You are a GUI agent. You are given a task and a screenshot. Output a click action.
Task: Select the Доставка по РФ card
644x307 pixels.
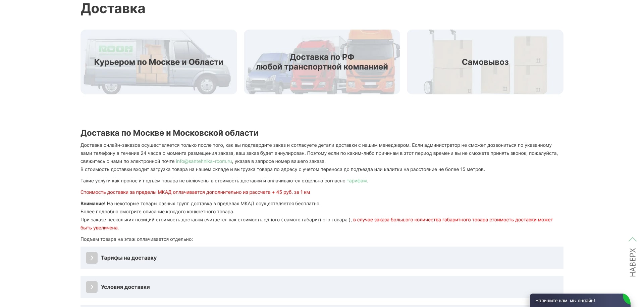click(x=322, y=62)
